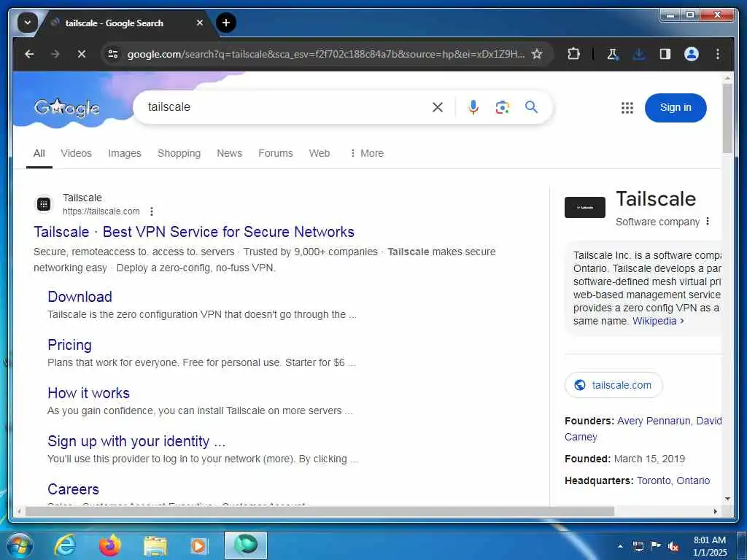
Task: Open options beside https://tailscale.com
Action: pyautogui.click(x=152, y=211)
